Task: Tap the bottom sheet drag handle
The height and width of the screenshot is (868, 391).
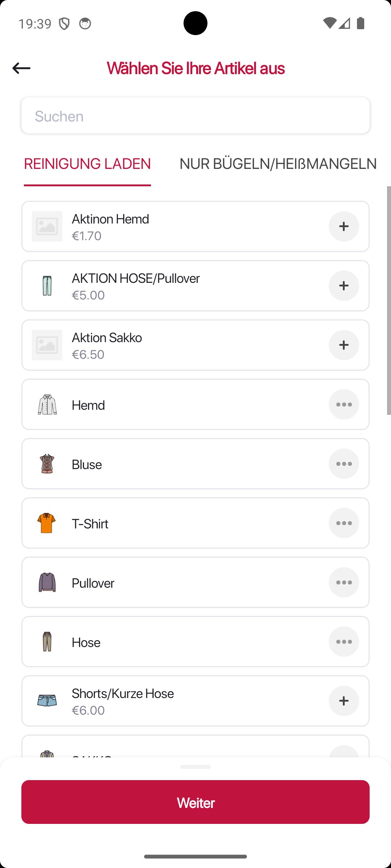Action: pos(195,767)
